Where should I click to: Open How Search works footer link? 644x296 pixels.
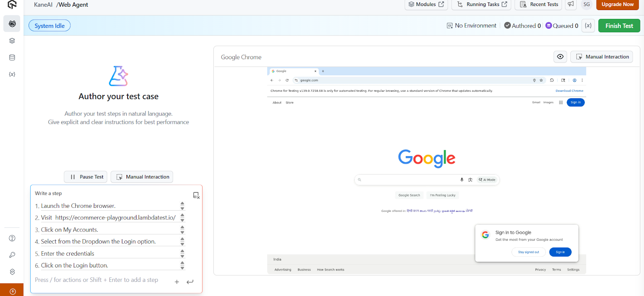[330, 270]
